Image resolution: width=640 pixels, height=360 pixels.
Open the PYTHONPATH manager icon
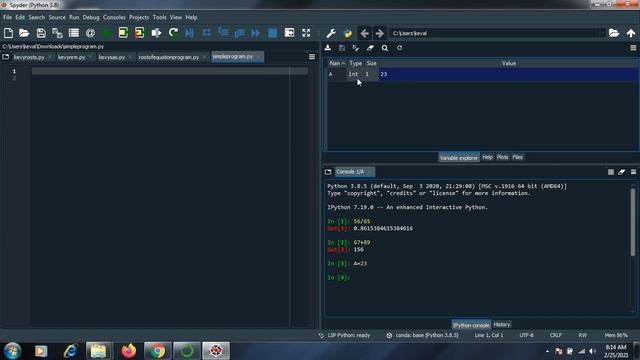tap(348, 33)
